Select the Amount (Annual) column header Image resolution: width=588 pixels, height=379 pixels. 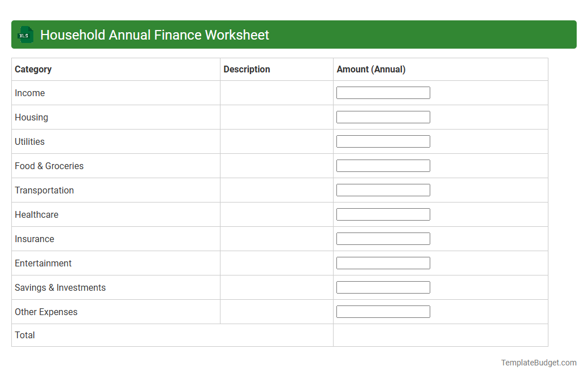[370, 69]
